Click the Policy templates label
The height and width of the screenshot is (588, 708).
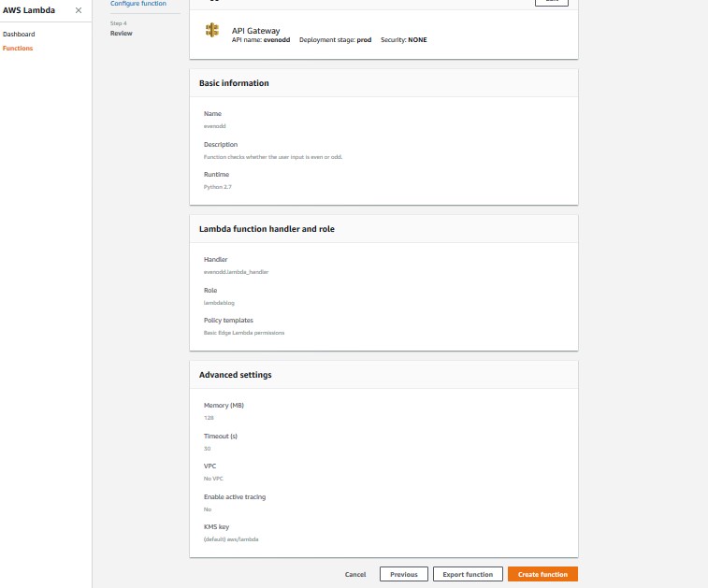point(228,321)
